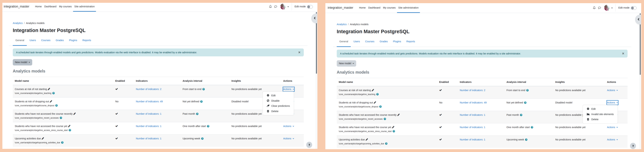Screen dimensions: 644x152
Task: Toggle the Edit mode switch in right screenshot
Action: coord(633,8)
